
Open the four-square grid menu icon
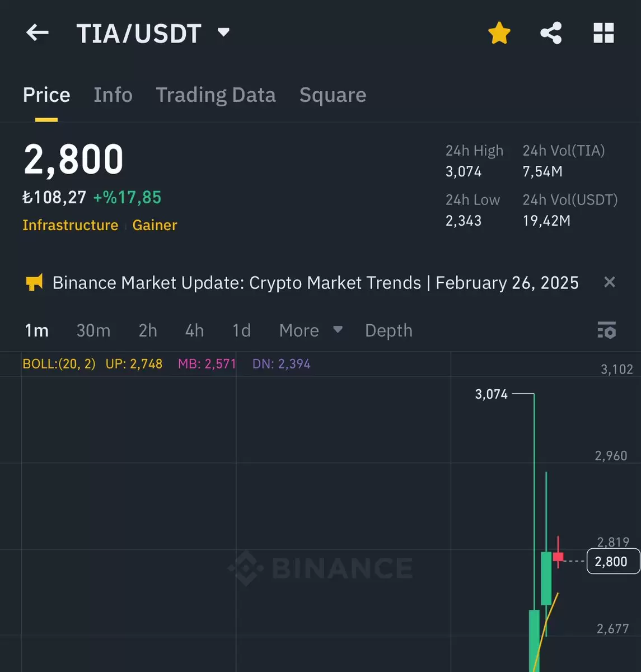[x=603, y=33]
